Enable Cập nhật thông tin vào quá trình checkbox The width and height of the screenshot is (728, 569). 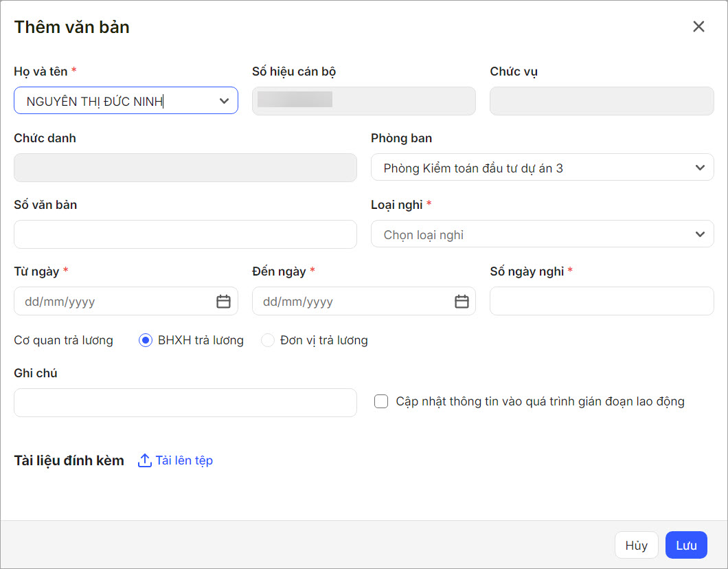coord(381,401)
